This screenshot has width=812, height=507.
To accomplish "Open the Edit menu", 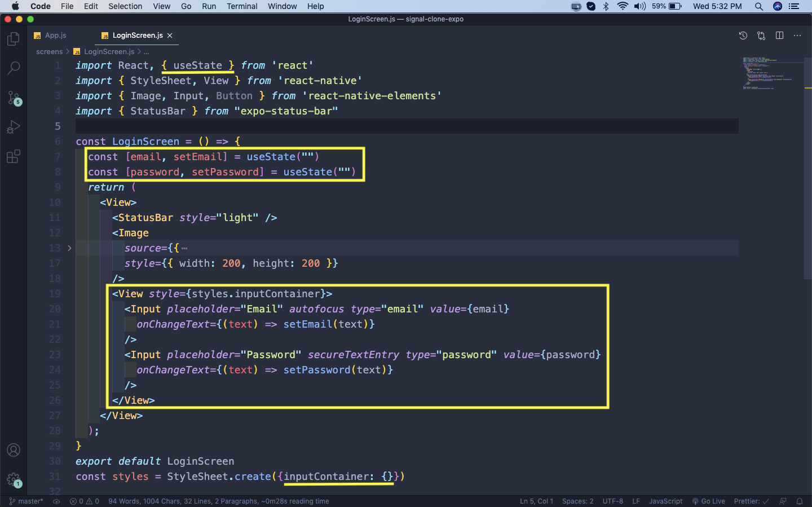I will click(91, 6).
